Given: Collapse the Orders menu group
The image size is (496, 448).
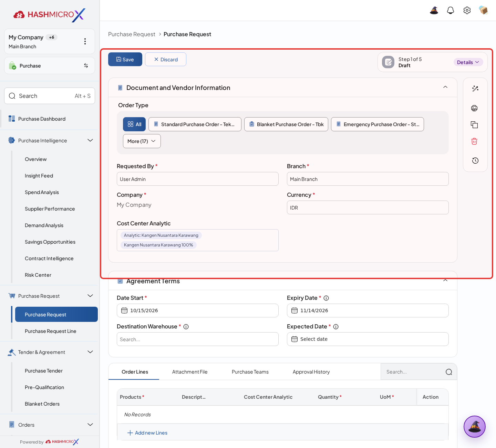Looking at the screenshot, I should [x=90, y=425].
